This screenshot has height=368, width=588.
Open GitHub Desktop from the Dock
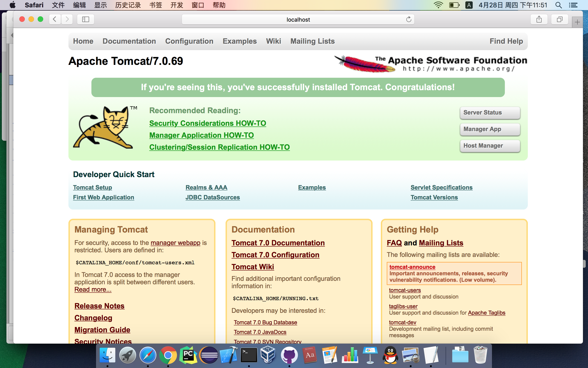click(x=289, y=355)
